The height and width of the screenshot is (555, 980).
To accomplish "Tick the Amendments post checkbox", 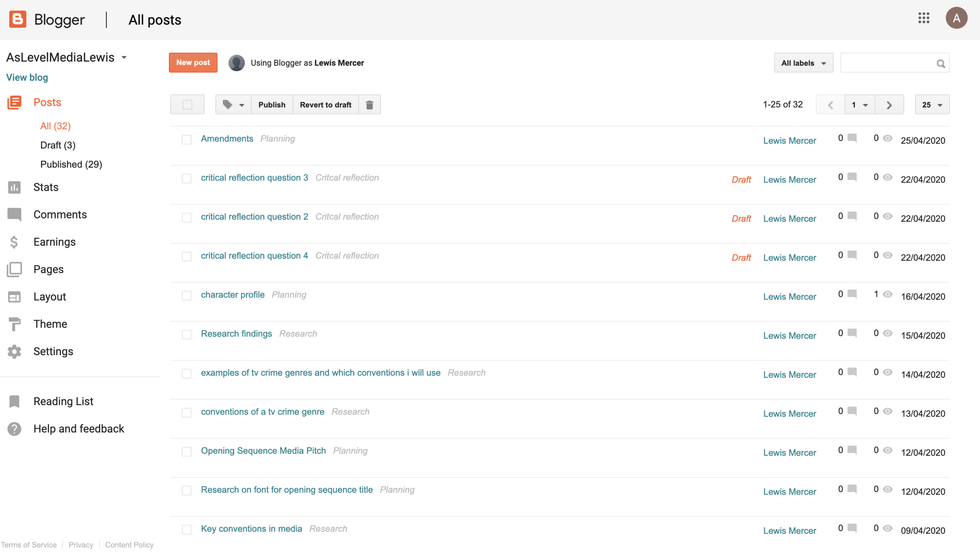I will click(187, 139).
